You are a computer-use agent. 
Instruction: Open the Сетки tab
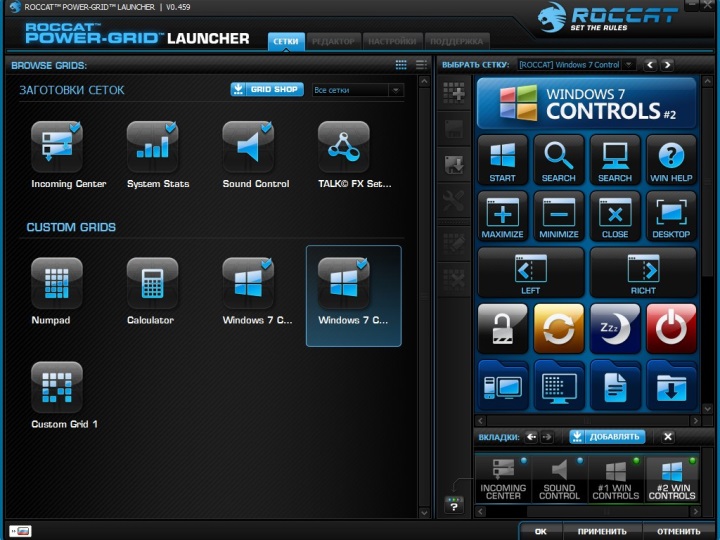point(286,41)
